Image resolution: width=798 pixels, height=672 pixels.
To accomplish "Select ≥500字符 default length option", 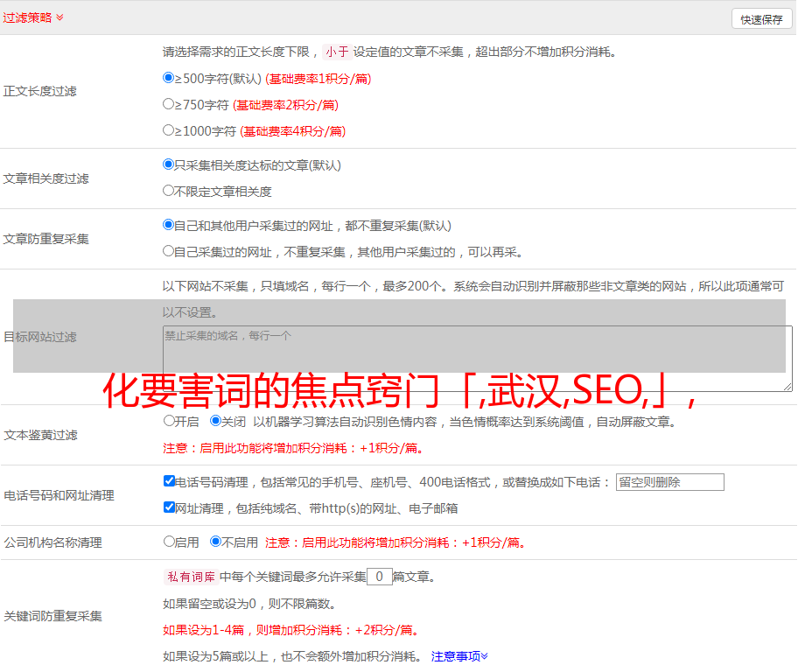I will (168, 78).
